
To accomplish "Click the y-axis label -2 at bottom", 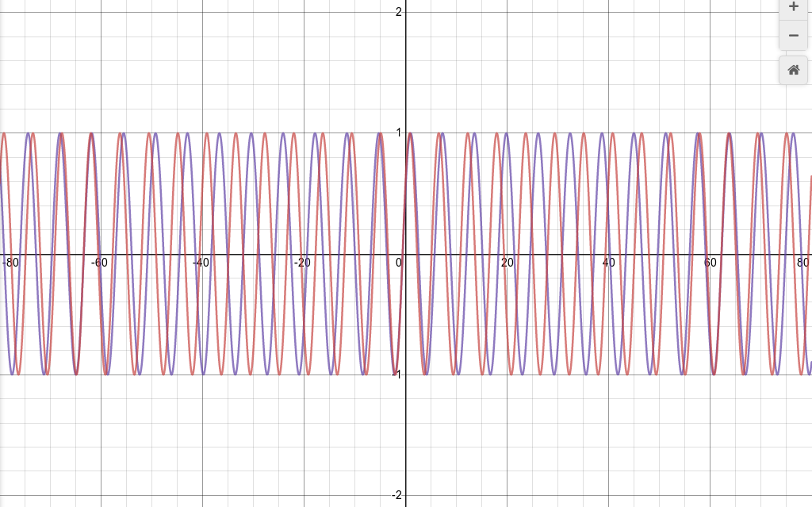I will click(x=396, y=495).
